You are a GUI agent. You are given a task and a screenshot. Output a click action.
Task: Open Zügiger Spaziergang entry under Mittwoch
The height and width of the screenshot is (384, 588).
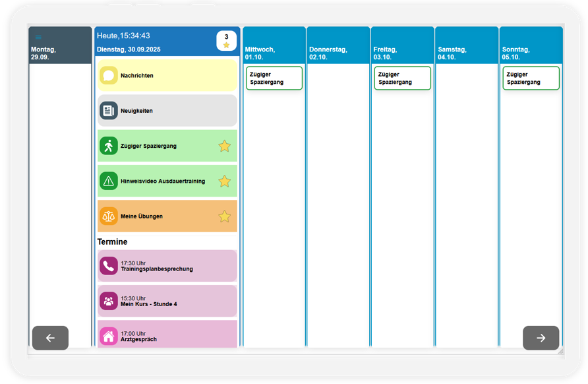(274, 78)
